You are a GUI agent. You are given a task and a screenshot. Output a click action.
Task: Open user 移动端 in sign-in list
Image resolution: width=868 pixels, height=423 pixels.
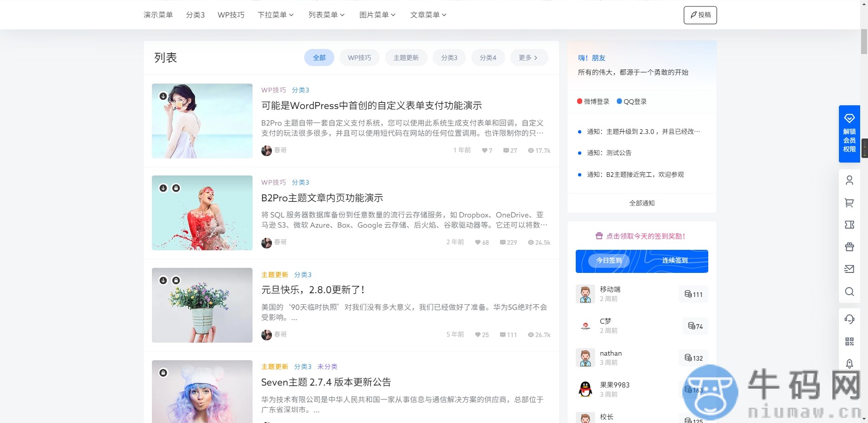point(610,290)
